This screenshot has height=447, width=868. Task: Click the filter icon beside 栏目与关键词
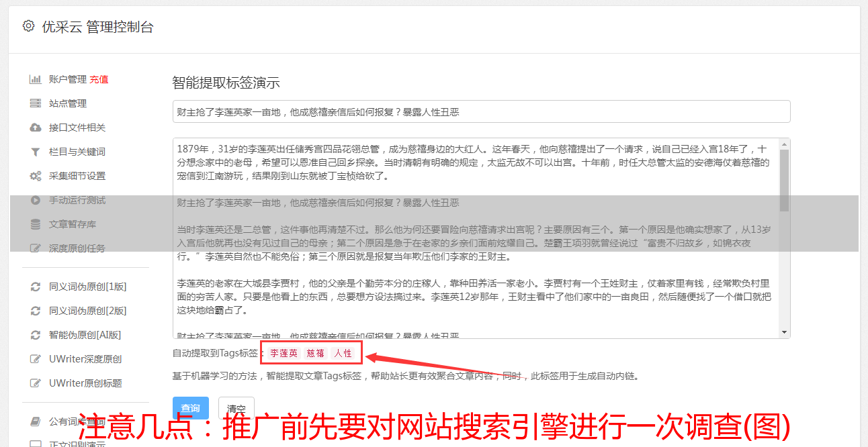[x=36, y=152]
